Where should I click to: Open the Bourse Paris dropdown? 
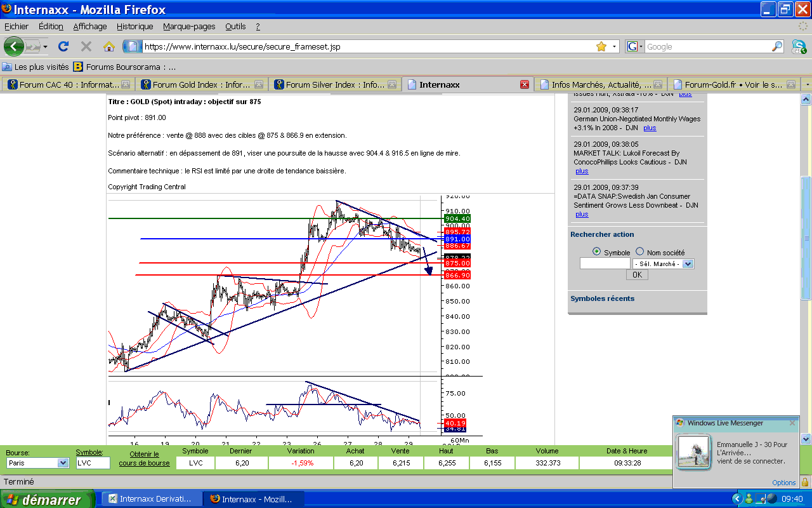(x=37, y=463)
